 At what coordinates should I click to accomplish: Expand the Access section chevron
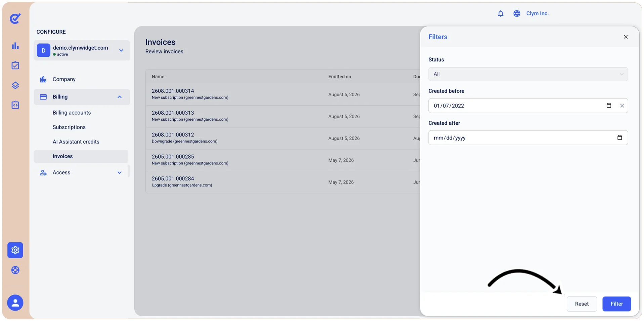pyautogui.click(x=120, y=173)
